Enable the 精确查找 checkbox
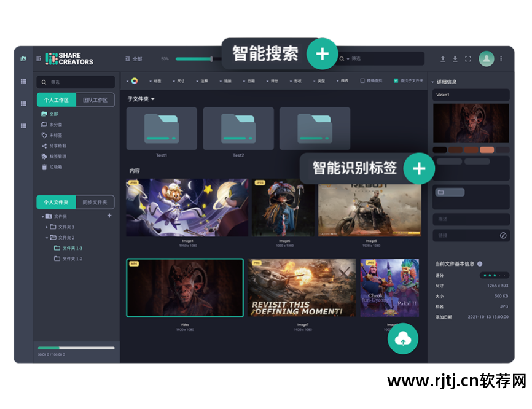Image resolution: width=532 pixels, height=409 pixels. (x=362, y=80)
